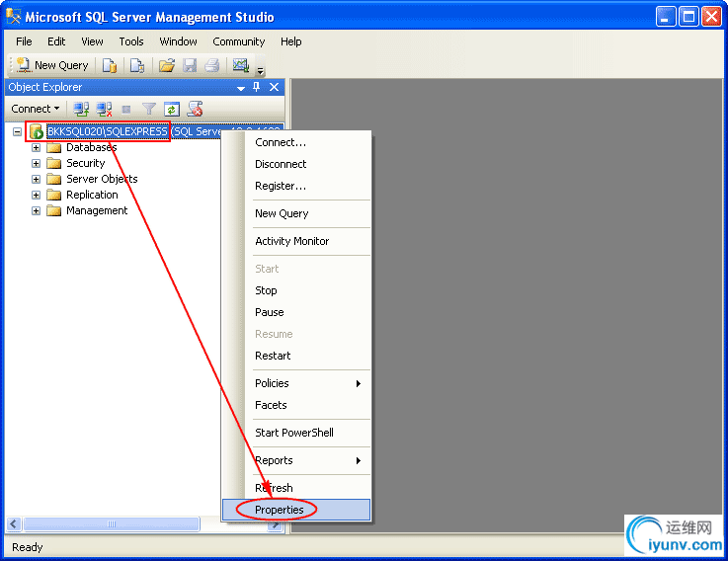
Task: Choose Start PowerShell in the context menu
Action: pyautogui.click(x=296, y=433)
